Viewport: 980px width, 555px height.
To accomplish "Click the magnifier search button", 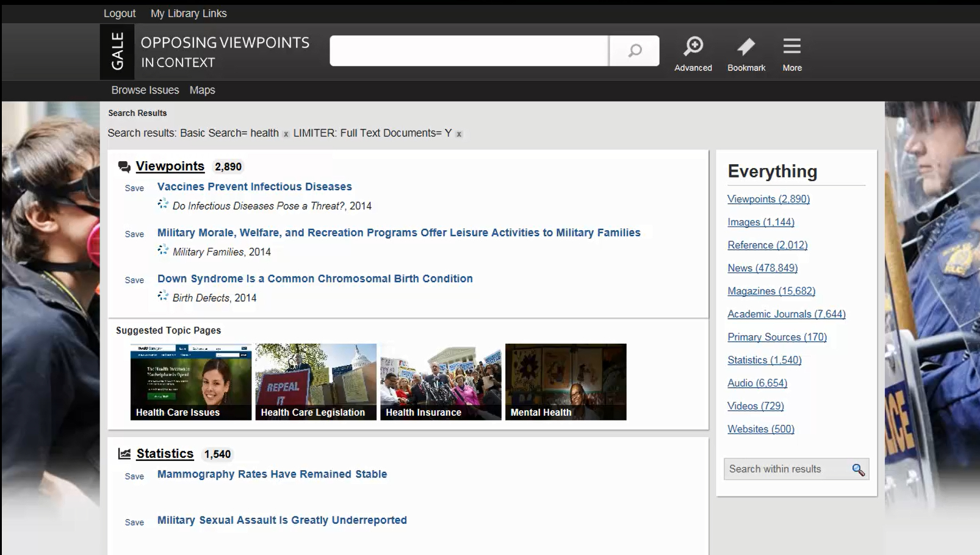I will (634, 51).
